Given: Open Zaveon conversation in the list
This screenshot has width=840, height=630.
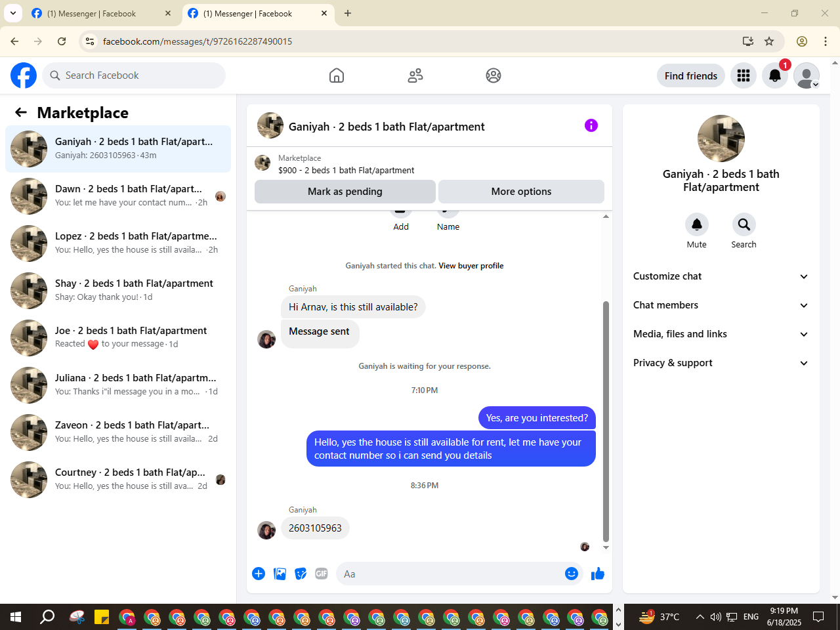Looking at the screenshot, I should [118, 432].
